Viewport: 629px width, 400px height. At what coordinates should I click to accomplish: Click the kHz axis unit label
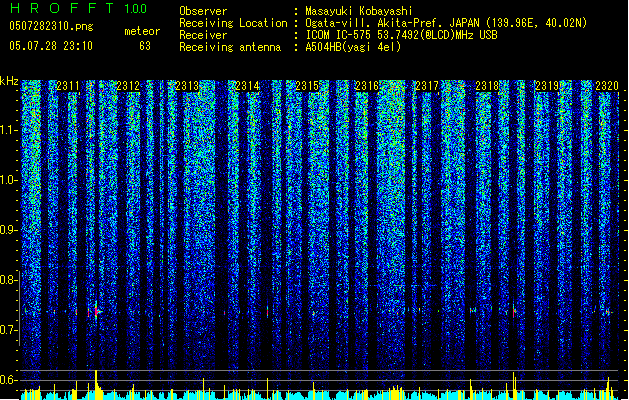[9, 81]
